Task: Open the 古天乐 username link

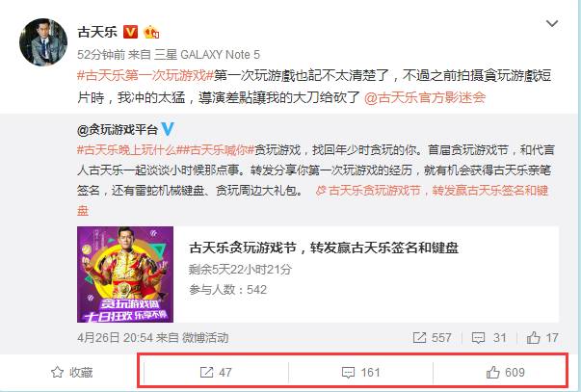Action: (97, 32)
